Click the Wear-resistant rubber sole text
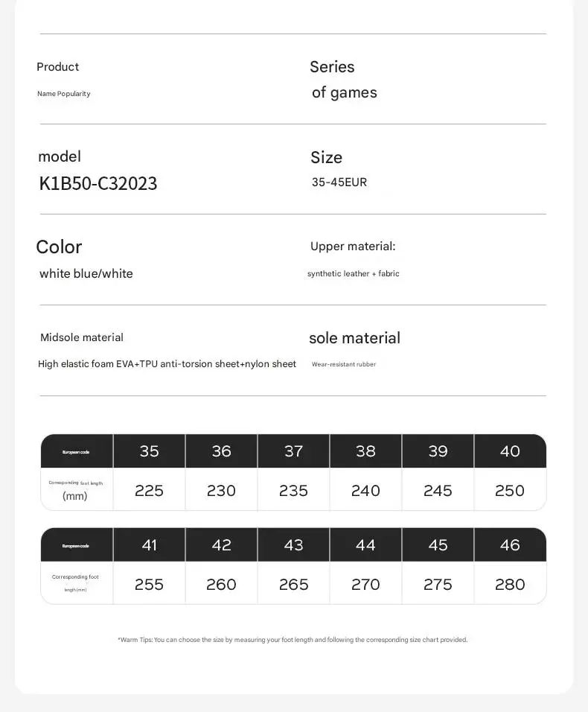The image size is (588, 712). (344, 364)
